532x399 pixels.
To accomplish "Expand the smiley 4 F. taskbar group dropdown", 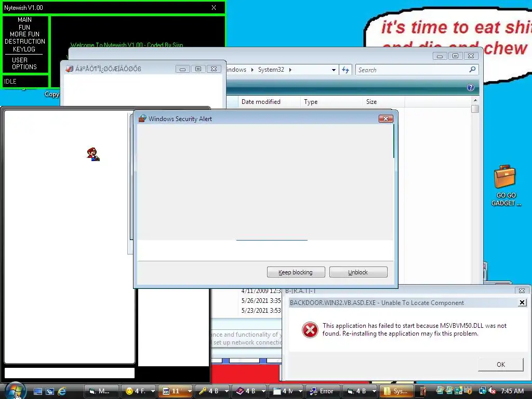I will [153, 391].
